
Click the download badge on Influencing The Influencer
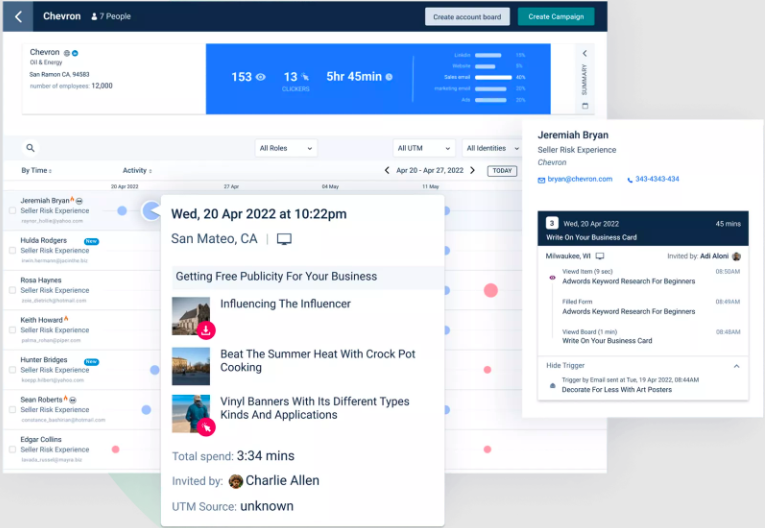pyautogui.click(x=206, y=330)
